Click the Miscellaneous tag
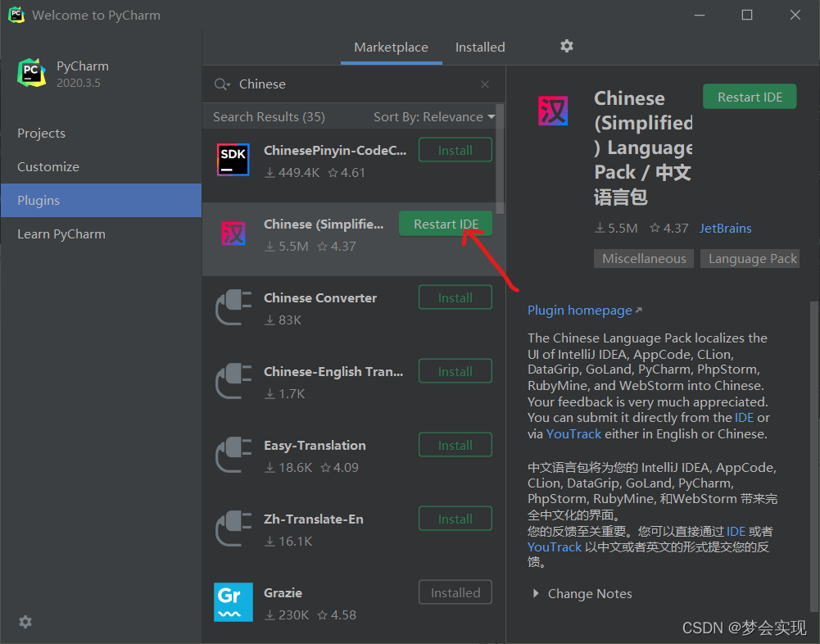Viewport: 820px width, 644px height. [x=644, y=258]
